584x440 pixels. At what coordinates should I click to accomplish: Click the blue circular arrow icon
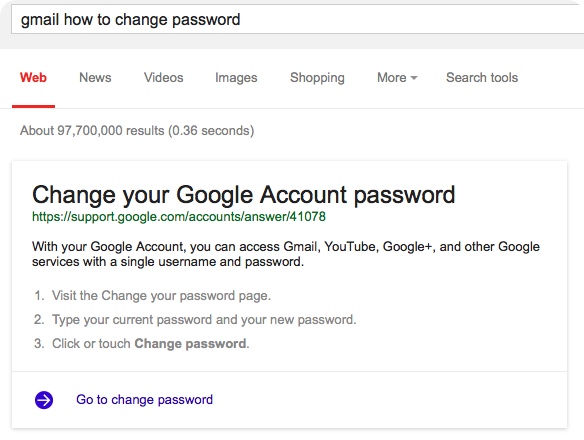click(44, 400)
